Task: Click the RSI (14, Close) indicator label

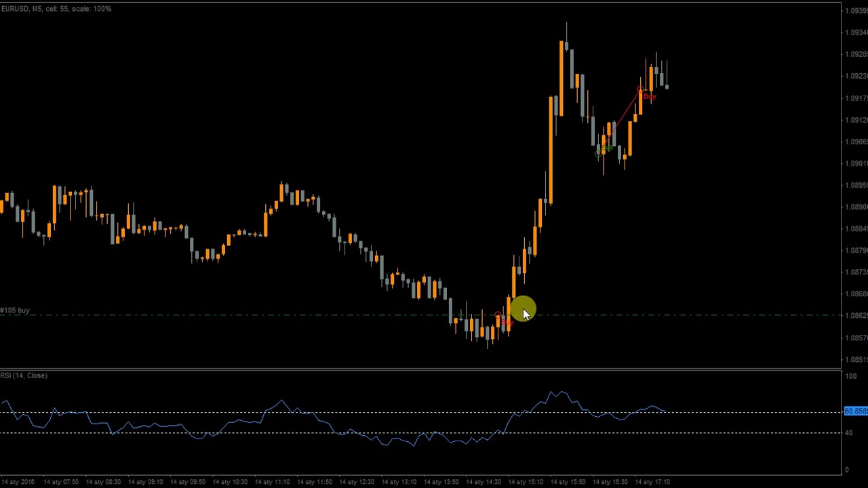Action: tap(24, 375)
